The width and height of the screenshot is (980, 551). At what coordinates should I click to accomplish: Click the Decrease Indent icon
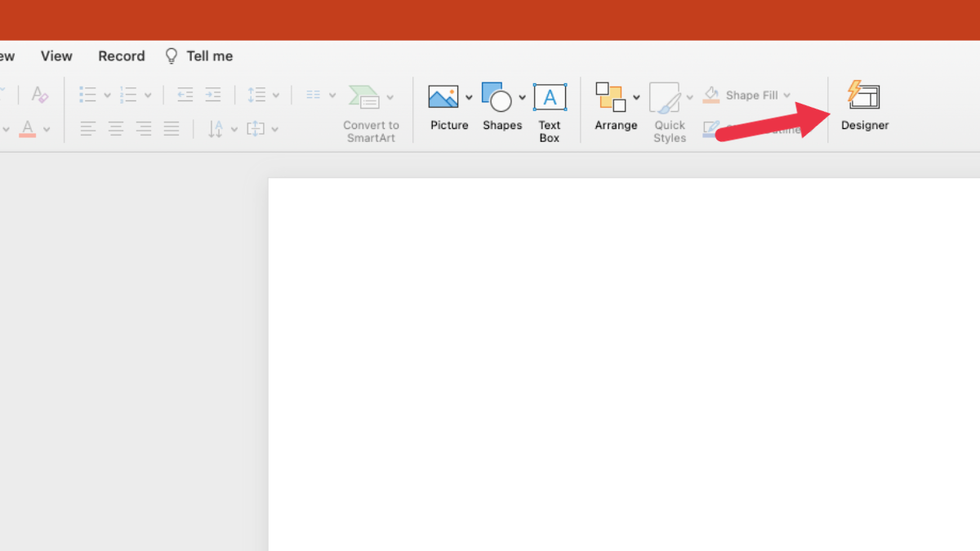(x=185, y=95)
